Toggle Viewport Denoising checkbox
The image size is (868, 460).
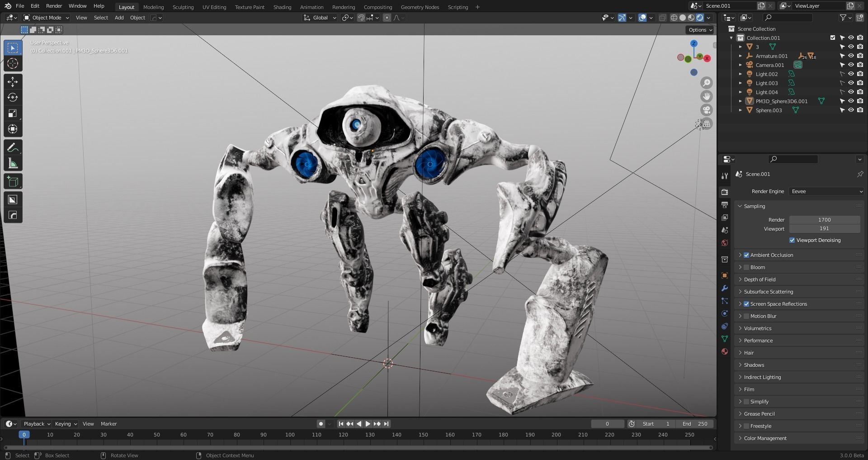click(x=792, y=240)
